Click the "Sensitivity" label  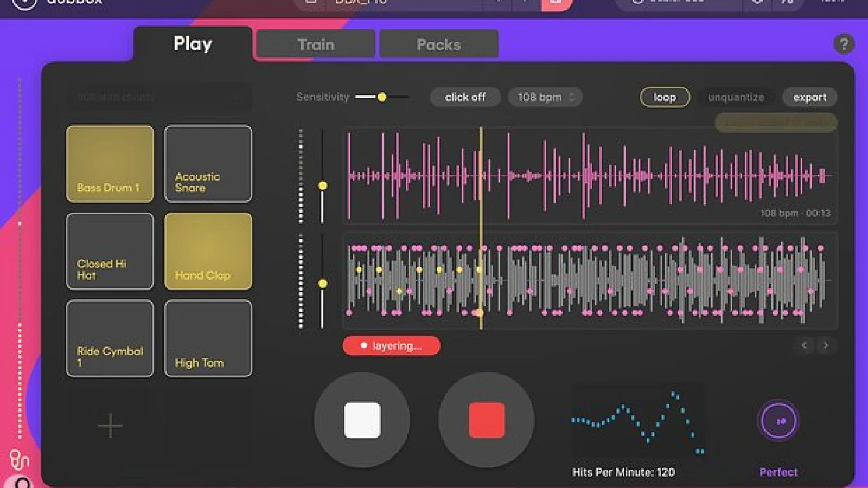coord(323,97)
